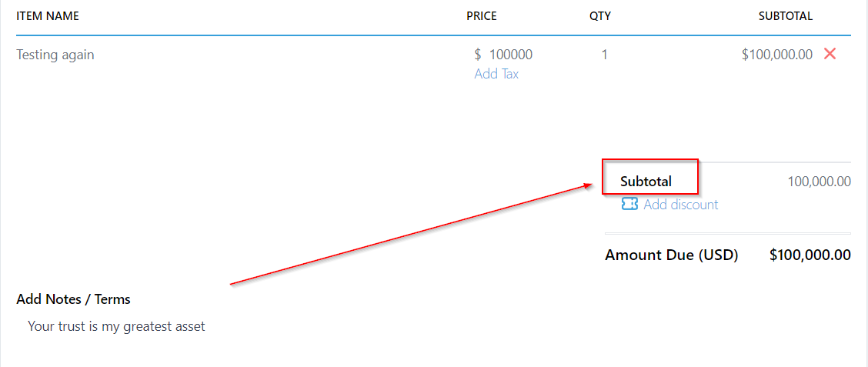Click the SUBTOTAL column header
This screenshot has width=868, height=367.
point(785,15)
